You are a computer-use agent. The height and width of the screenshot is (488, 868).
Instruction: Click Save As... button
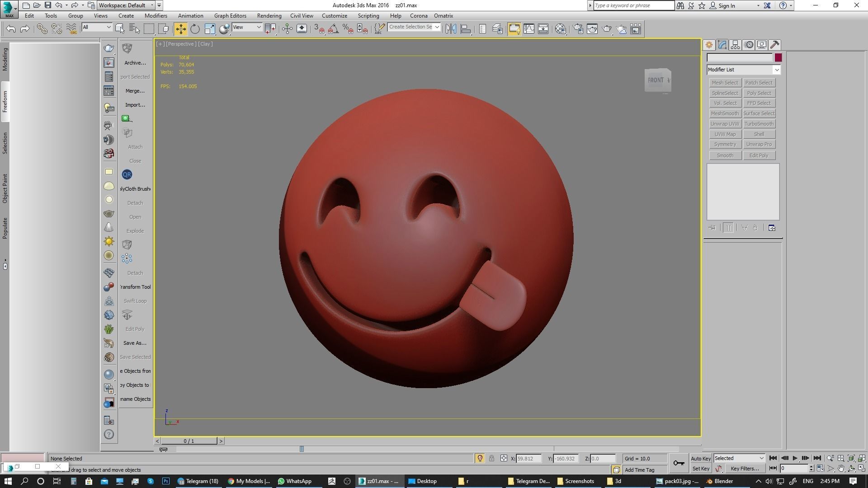135,343
